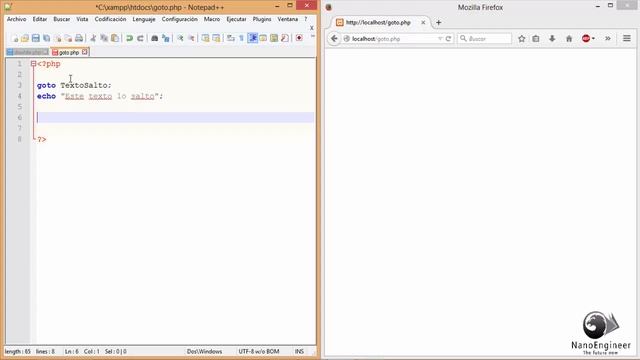Screen dimensions: 640x360
Task: Bookmark this page with the star icon
Action: coord(522,39)
